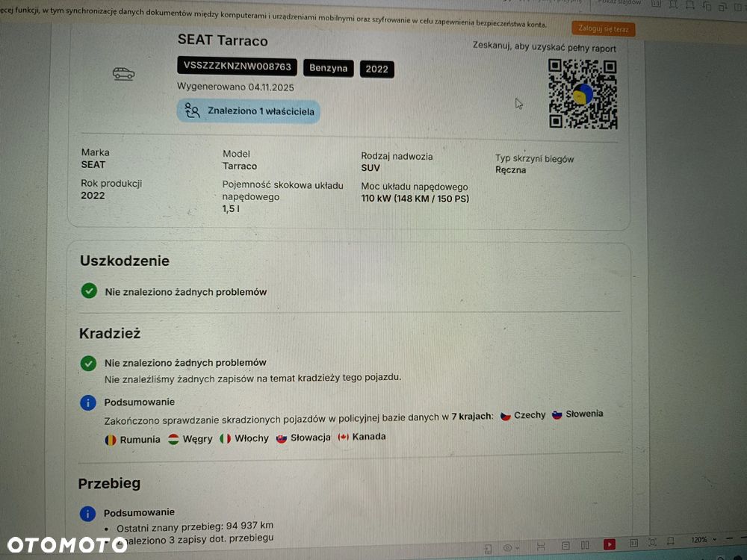
Task: Click the book-view icon right of play button
Action: pos(633,544)
